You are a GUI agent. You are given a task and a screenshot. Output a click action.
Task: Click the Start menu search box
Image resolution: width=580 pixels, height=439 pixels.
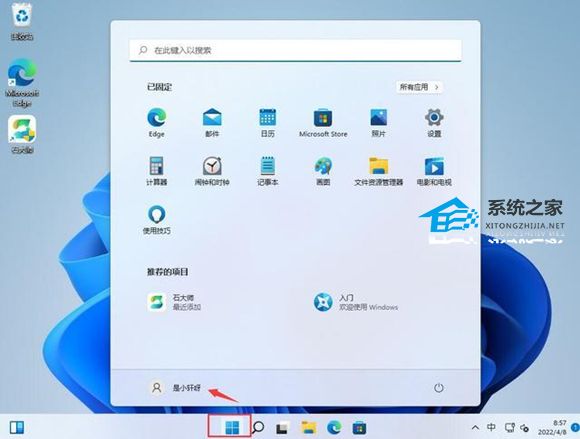[x=295, y=50]
